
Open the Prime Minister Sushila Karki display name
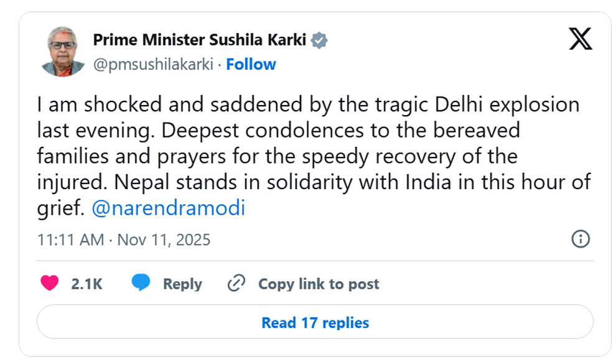tap(200, 40)
